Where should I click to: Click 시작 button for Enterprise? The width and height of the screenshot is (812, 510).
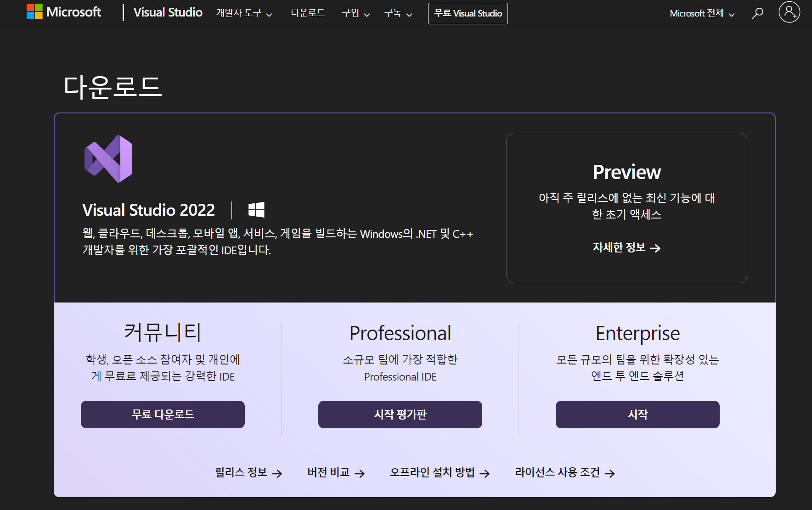(637, 415)
